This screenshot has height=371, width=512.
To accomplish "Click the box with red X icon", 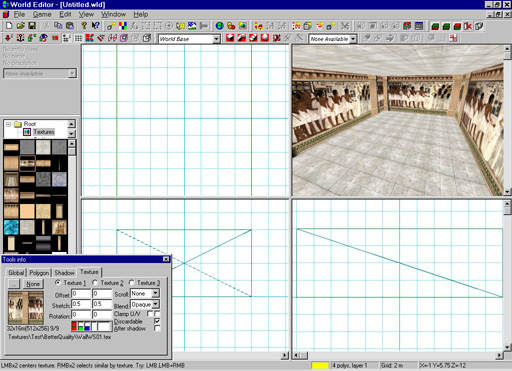I will click(468, 26).
